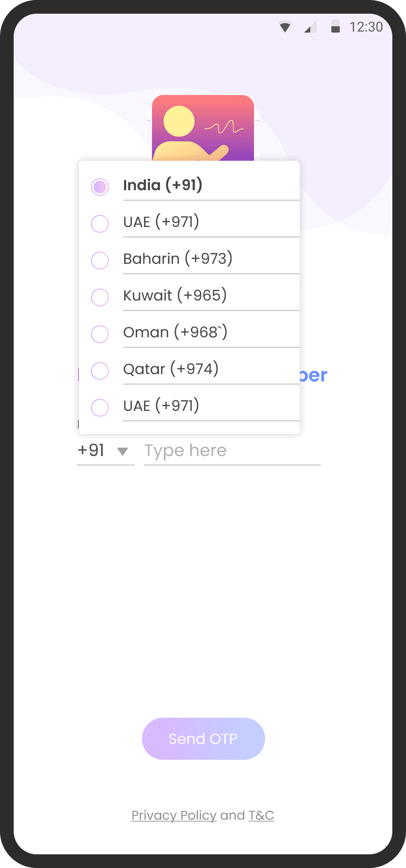Choose the Oman (+968) list entry
406x868 pixels.
[x=189, y=332]
